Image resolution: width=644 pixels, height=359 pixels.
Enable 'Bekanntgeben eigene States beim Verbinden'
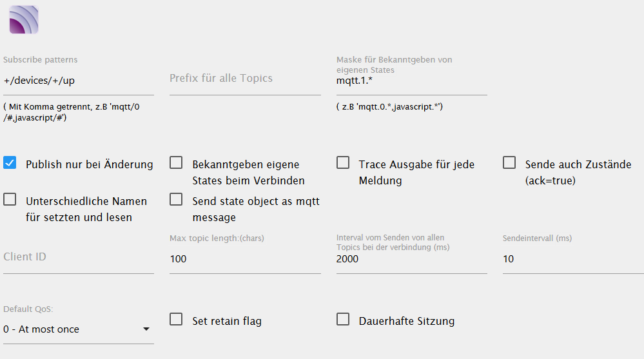[x=176, y=163]
